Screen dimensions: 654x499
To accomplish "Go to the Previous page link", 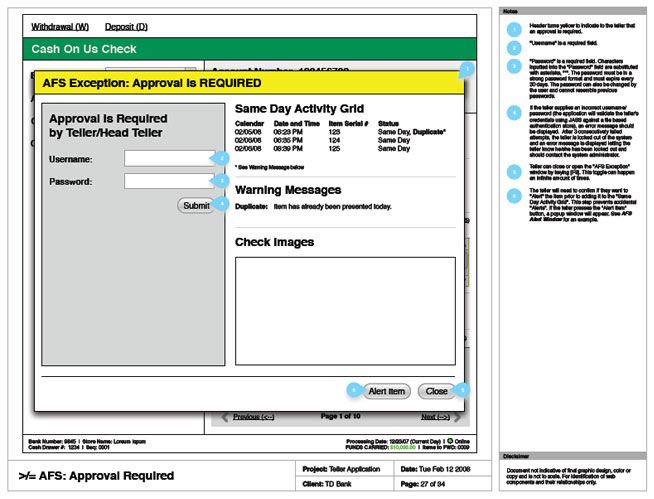I will coord(254,416).
